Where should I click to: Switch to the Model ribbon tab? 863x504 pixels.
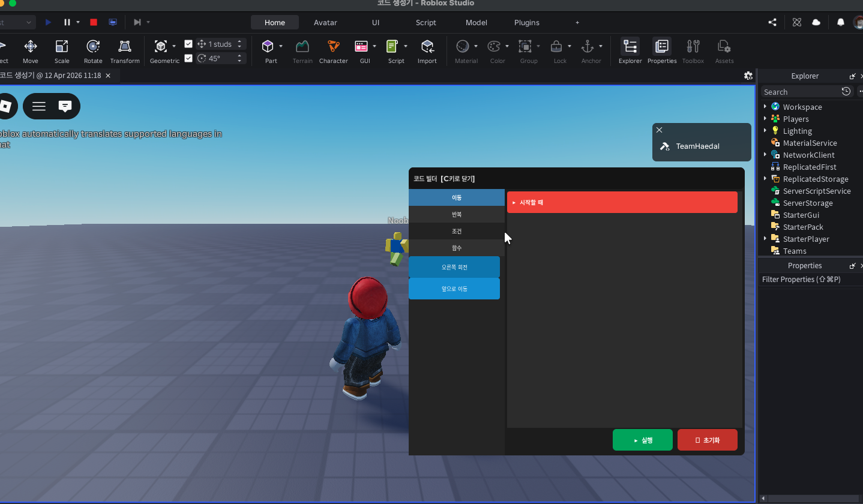tap(477, 22)
